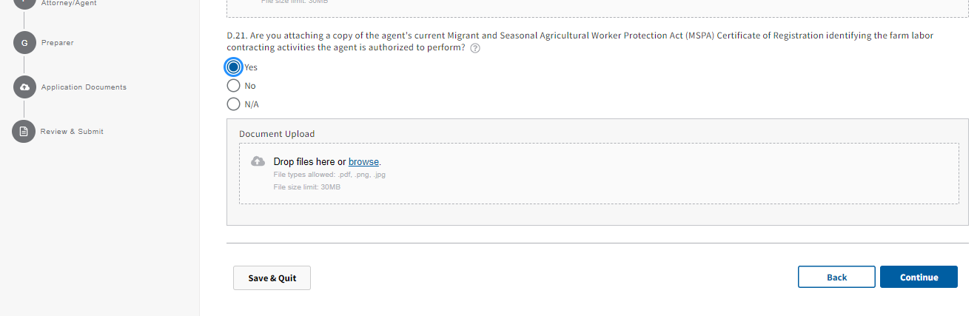Click the Review & Submit document icon
Screen dimensions: 980x316
point(24,132)
